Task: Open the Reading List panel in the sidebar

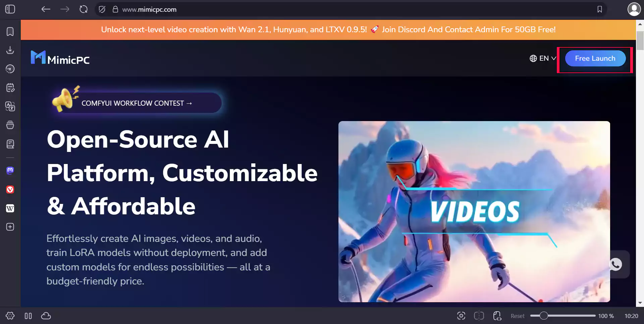Action: point(10,144)
